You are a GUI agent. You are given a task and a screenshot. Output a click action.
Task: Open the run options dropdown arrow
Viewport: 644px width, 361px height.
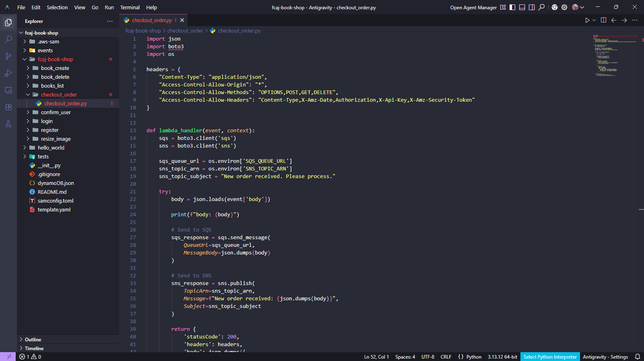click(594, 20)
